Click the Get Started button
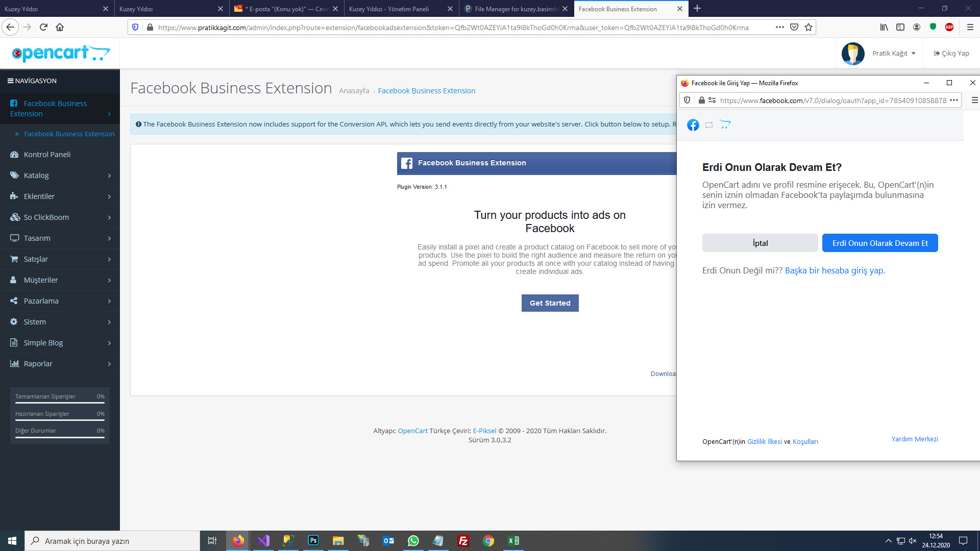 550,303
